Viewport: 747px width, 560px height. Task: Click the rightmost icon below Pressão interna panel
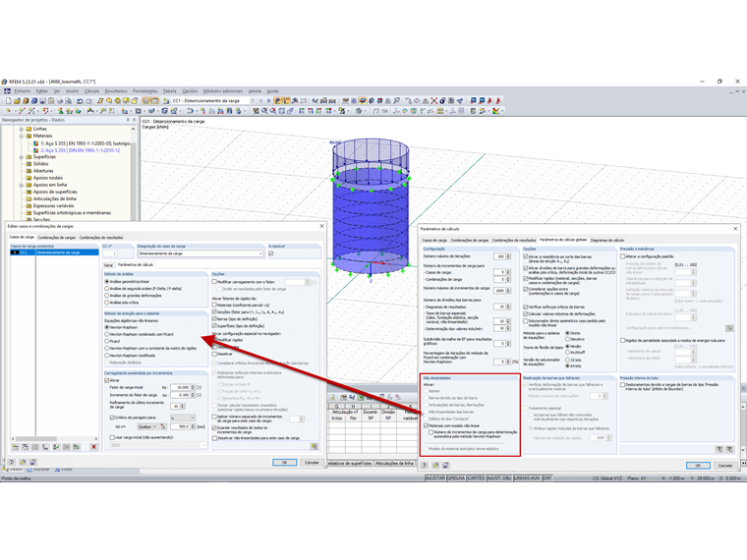point(729,449)
